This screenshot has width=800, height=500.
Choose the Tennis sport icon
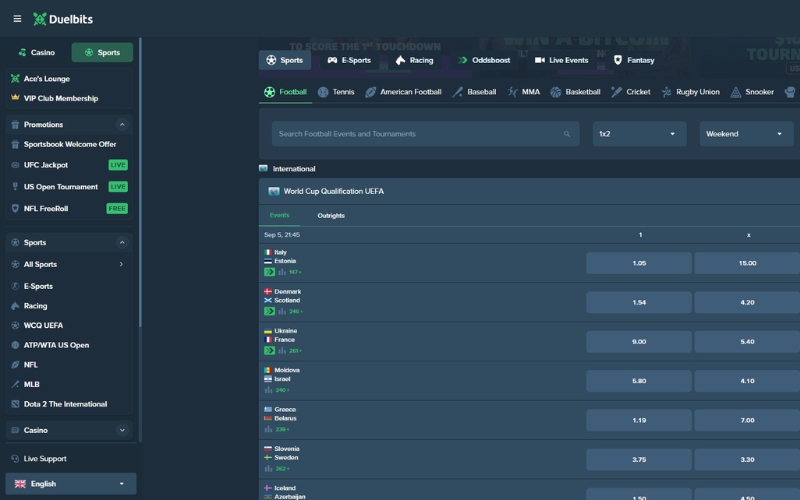[x=336, y=92]
